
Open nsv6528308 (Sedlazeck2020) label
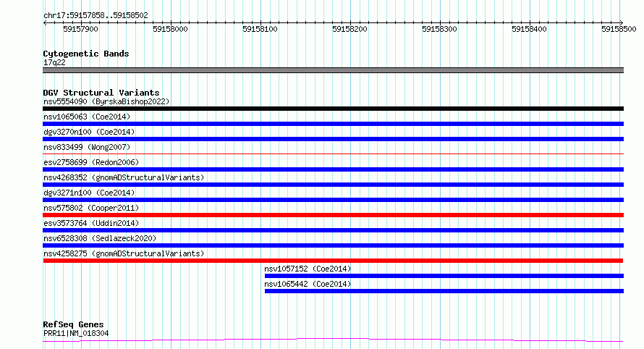pos(100,238)
